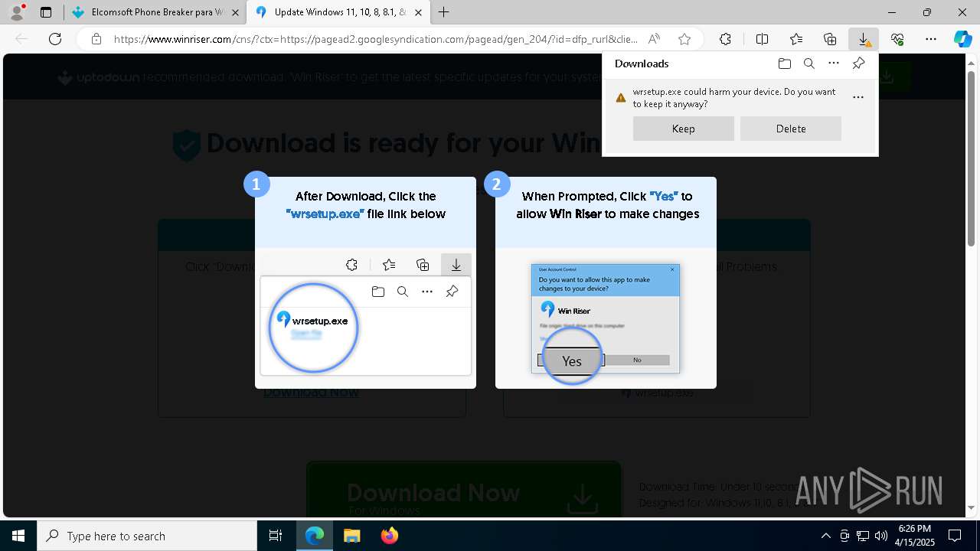Screen dimensions: 980x551
Task: Click the taskbar search box
Action: coord(147,536)
